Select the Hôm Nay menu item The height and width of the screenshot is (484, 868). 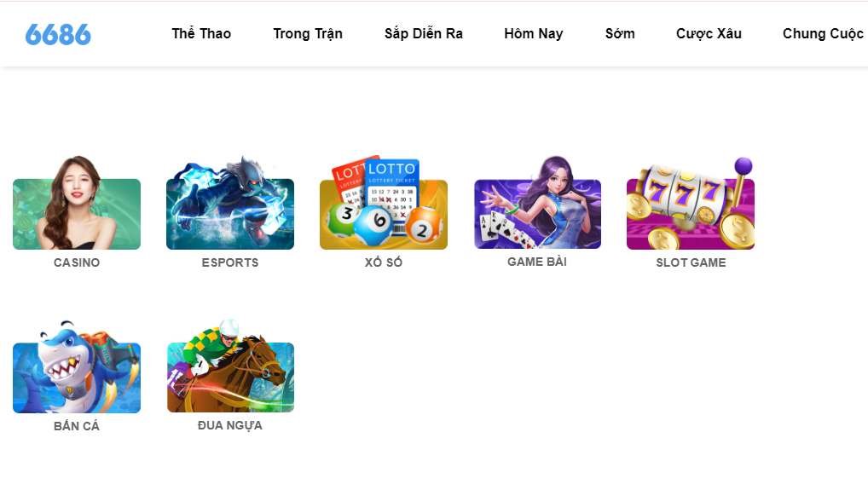[x=534, y=34]
